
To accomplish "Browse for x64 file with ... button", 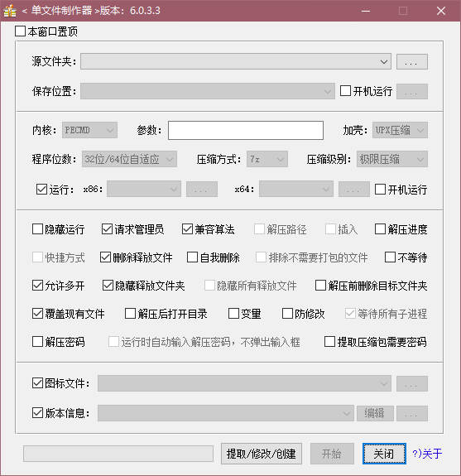I will 354,189.
